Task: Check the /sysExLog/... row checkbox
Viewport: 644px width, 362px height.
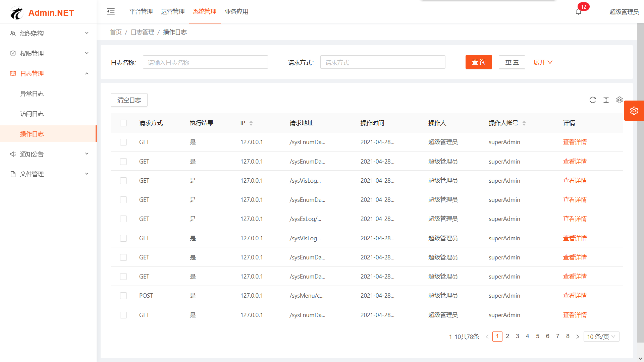Action: pos(123,219)
